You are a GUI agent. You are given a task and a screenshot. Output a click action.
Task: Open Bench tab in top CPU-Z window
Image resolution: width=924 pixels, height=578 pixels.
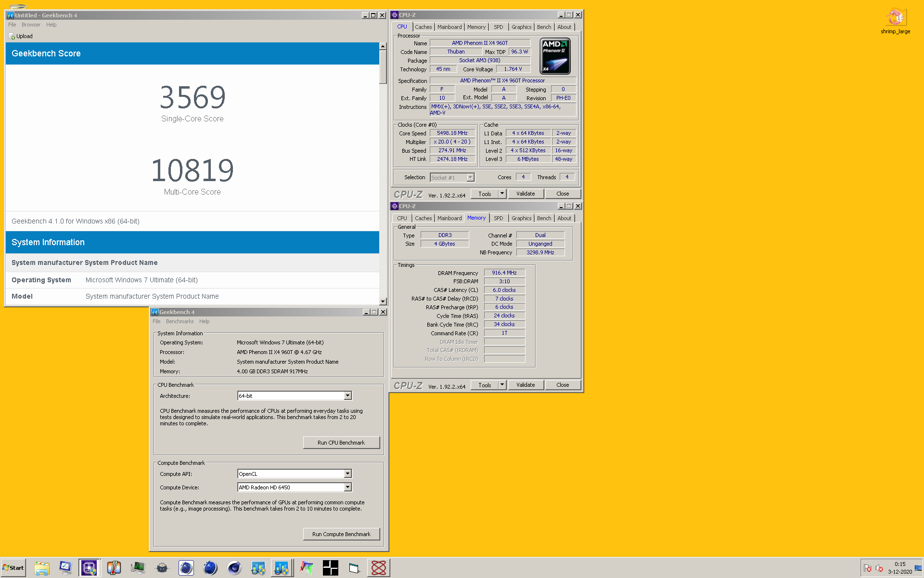pos(544,27)
